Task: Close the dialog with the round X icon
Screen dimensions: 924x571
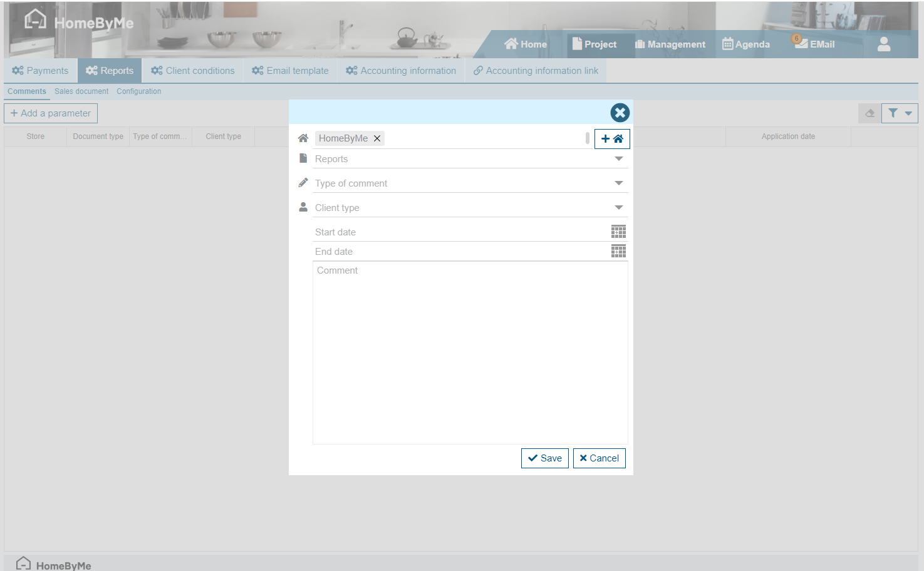Action: point(620,113)
